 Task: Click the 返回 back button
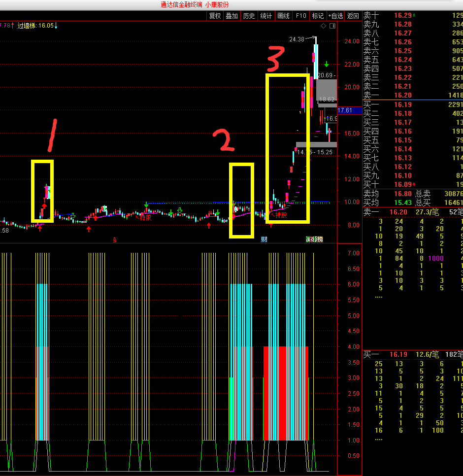[353, 16]
